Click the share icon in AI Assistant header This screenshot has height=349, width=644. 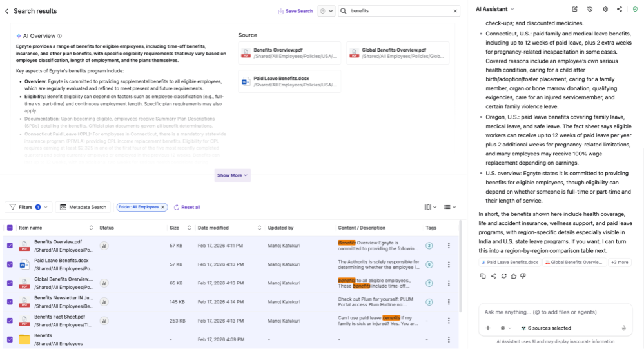[x=620, y=9]
